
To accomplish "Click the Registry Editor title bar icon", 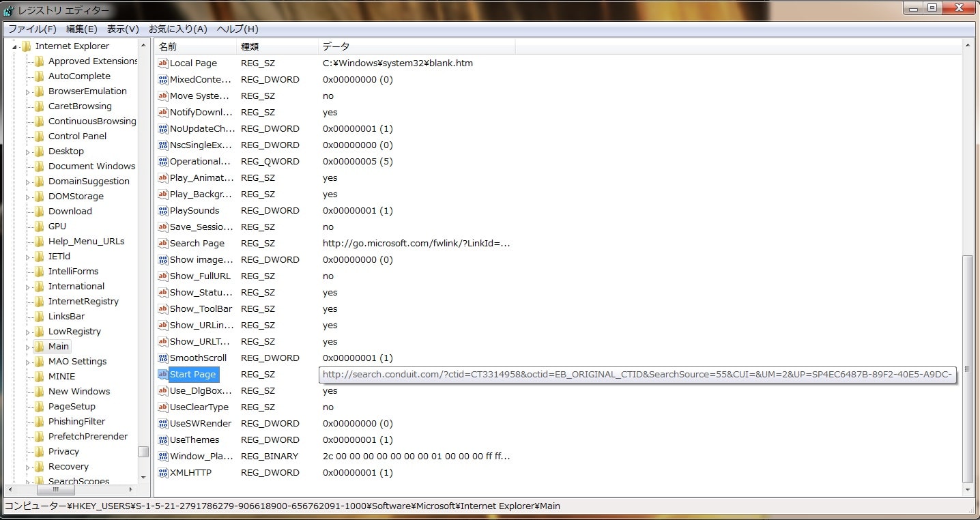I will click(x=8, y=10).
